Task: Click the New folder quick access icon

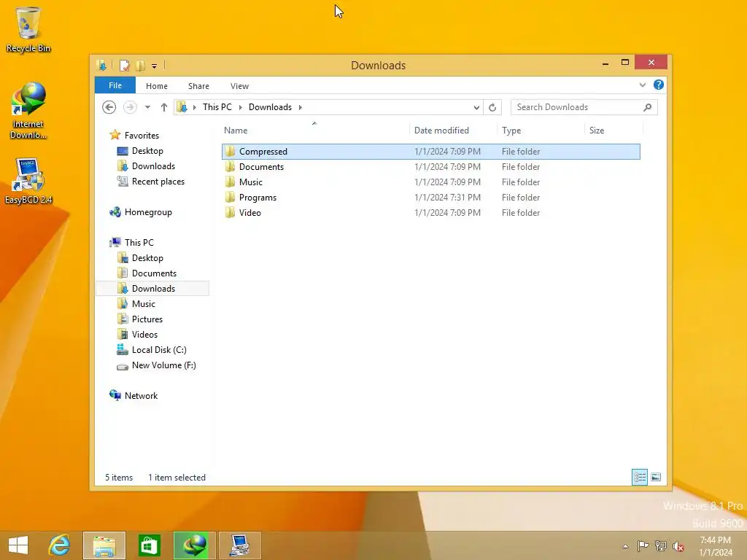Action: click(140, 66)
